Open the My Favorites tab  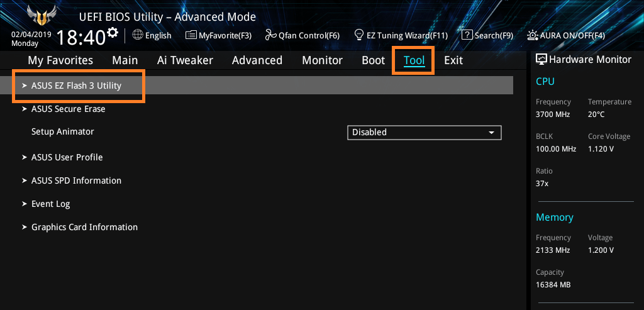pos(60,60)
